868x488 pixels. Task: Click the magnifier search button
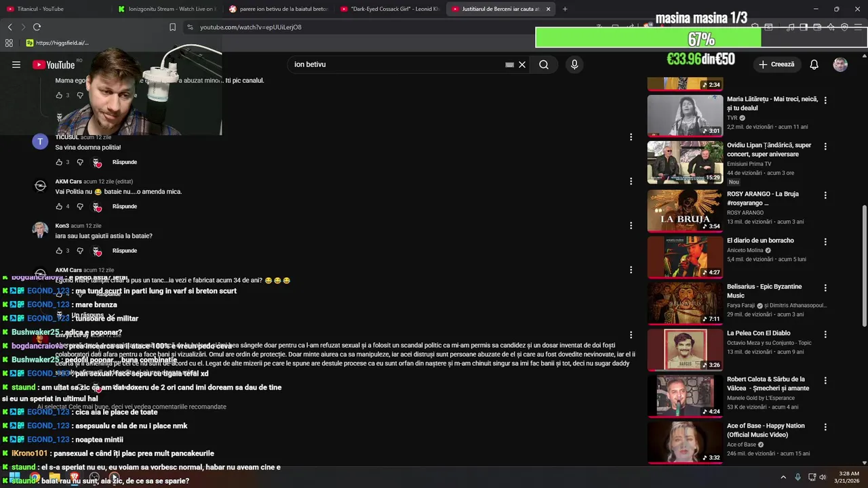point(544,64)
